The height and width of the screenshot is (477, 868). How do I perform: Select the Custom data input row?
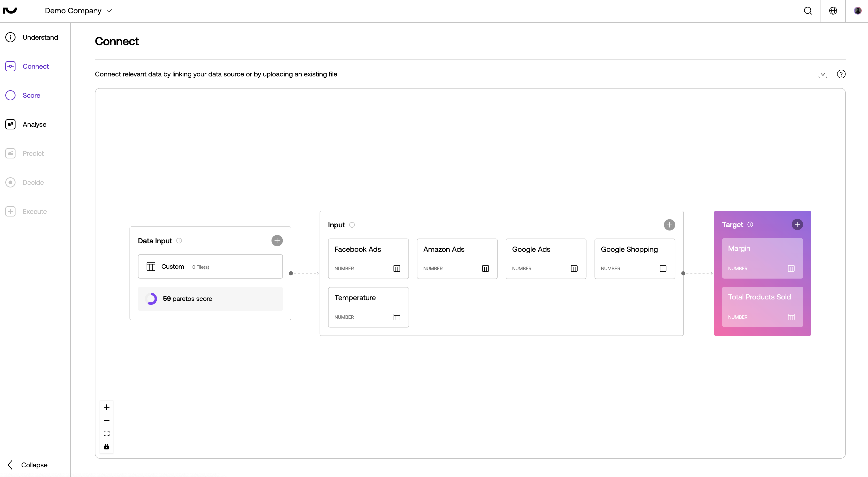click(210, 267)
